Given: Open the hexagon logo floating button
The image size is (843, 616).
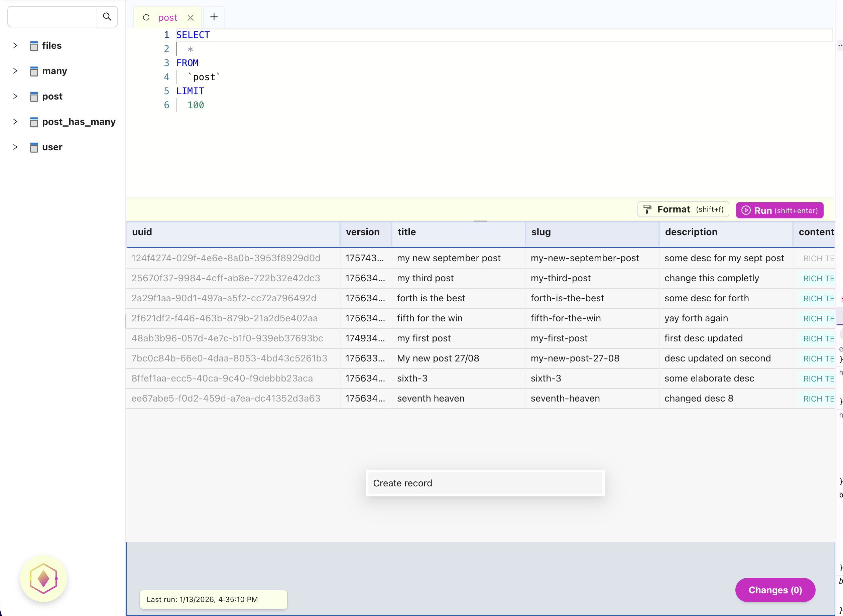Looking at the screenshot, I should click(43, 578).
